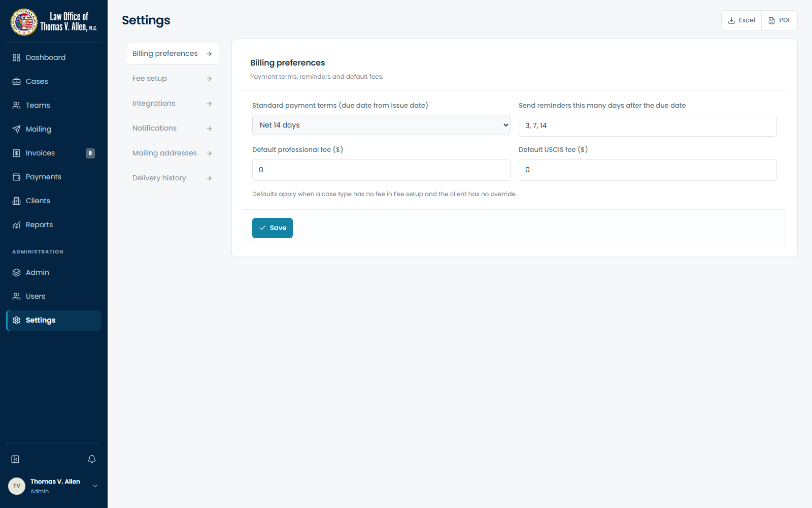The height and width of the screenshot is (508, 812).
Task: Open the notifications bell
Action: pos(92,459)
